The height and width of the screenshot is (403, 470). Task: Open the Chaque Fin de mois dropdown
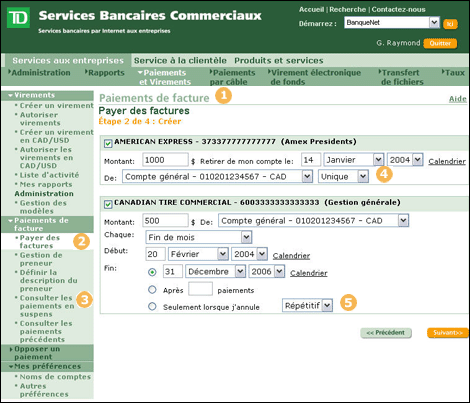[x=199, y=237]
